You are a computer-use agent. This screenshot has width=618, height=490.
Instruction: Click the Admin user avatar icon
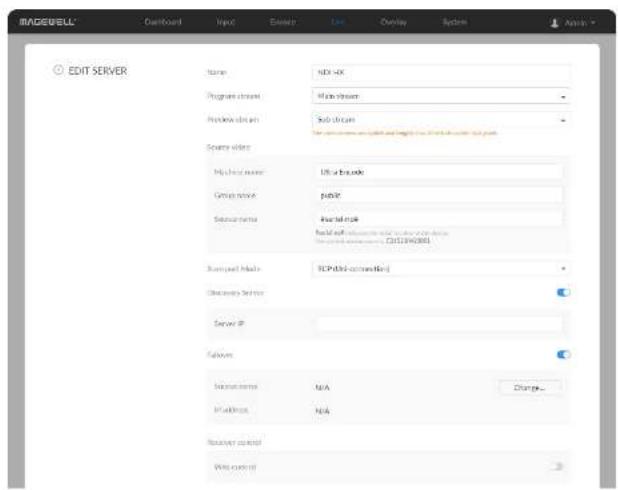coord(554,23)
